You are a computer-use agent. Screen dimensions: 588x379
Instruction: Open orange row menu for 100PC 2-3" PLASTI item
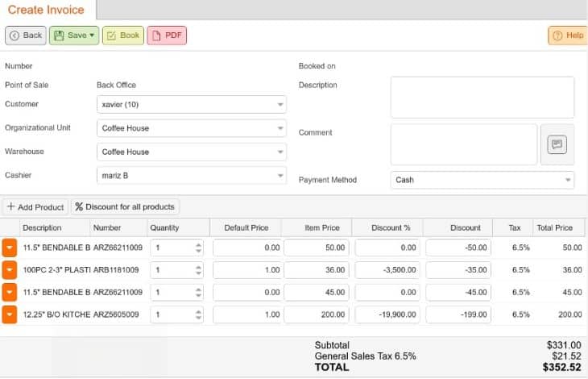point(10,270)
